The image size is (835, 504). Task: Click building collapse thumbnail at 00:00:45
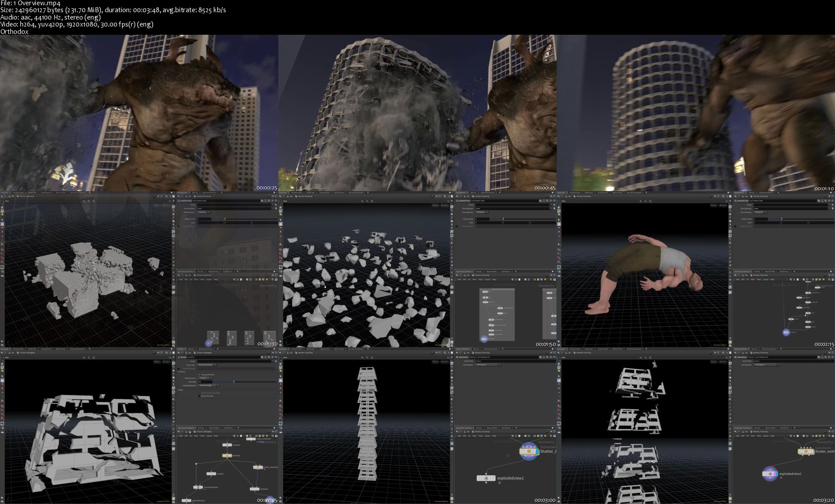417,113
